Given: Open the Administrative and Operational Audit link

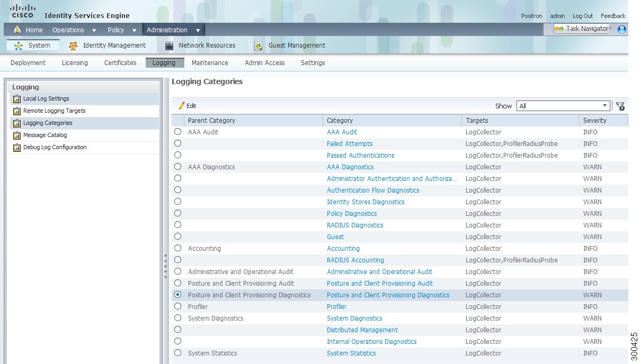Looking at the screenshot, I should [x=379, y=272].
